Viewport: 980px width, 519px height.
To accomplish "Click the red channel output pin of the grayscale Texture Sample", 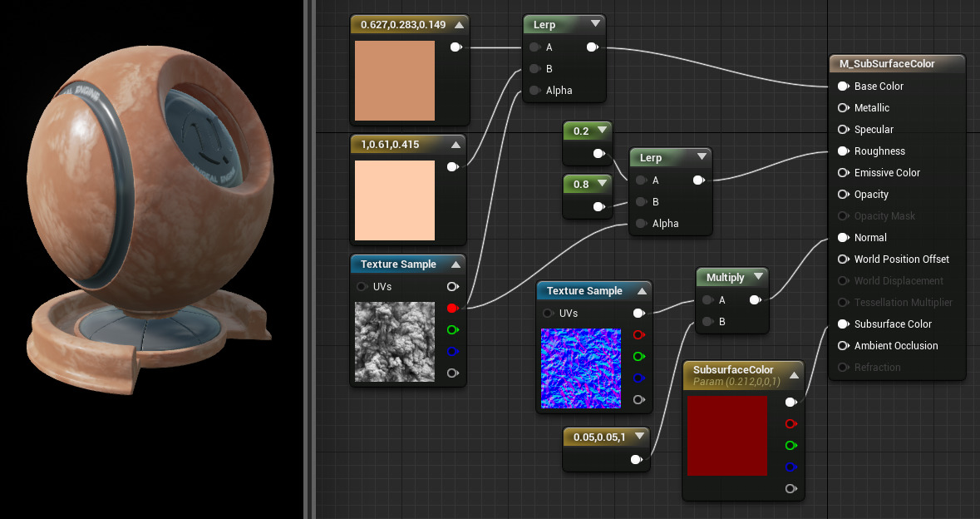I will coord(452,308).
